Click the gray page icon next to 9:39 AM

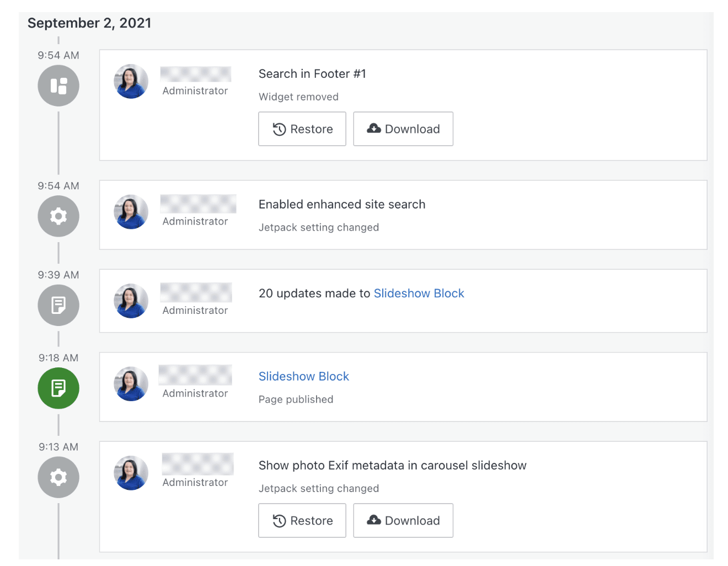[x=58, y=305]
